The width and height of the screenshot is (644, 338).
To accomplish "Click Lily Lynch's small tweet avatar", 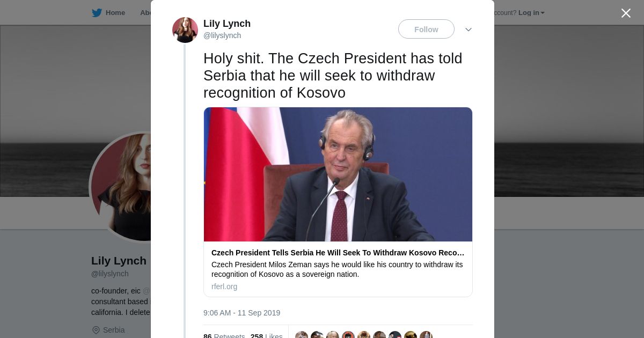I will pos(185,30).
